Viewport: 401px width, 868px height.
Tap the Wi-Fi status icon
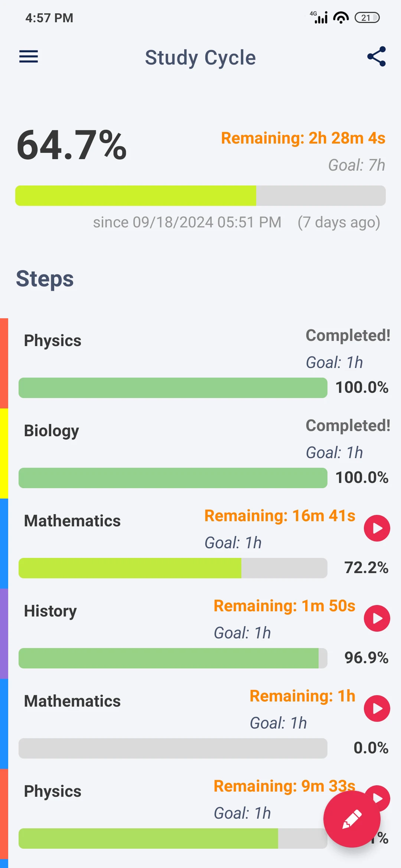tap(341, 17)
